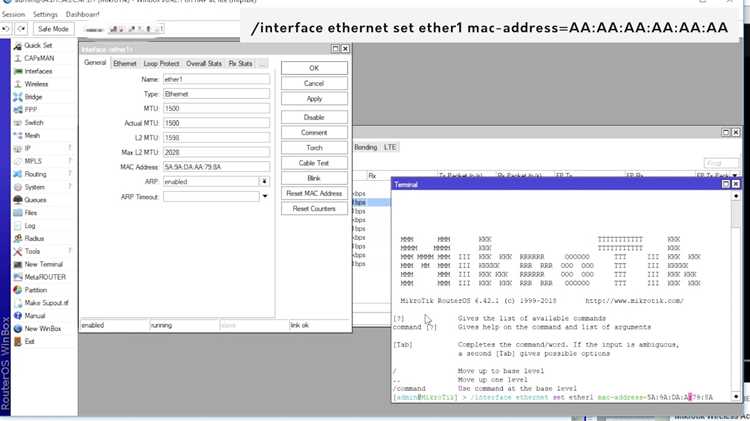Open the Wireless sidebar entry

coord(36,84)
